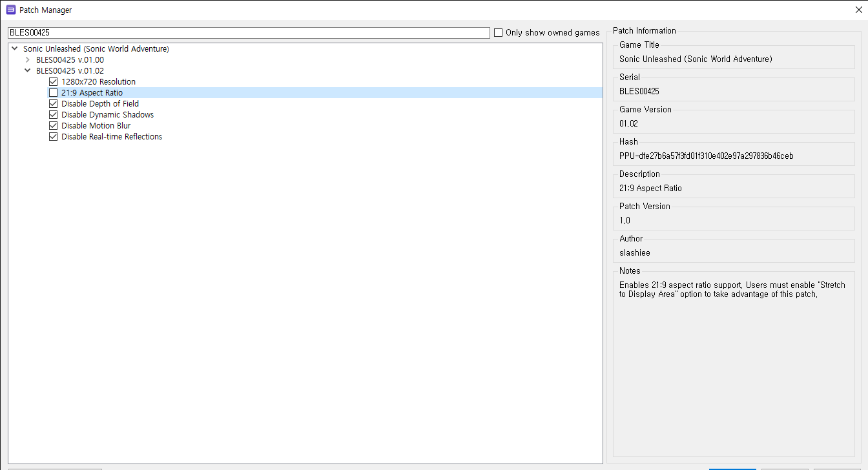Click the Game Version value 01.02
The height and width of the screenshot is (470, 868).
click(628, 123)
